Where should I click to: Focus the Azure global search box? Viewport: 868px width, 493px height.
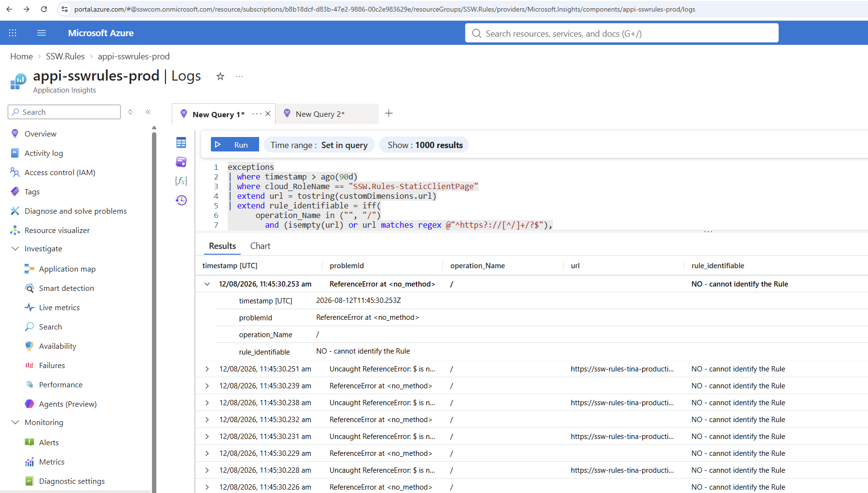[621, 33]
